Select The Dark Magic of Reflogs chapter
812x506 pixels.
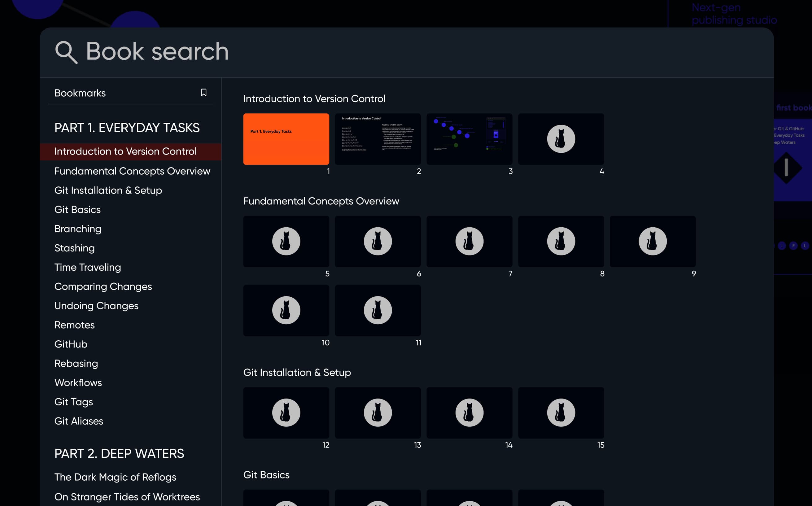click(115, 477)
